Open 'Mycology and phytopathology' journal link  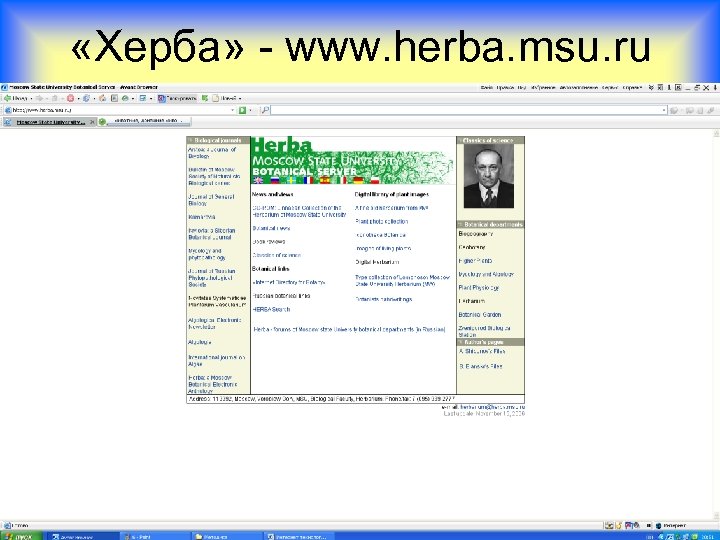[x=207, y=254]
